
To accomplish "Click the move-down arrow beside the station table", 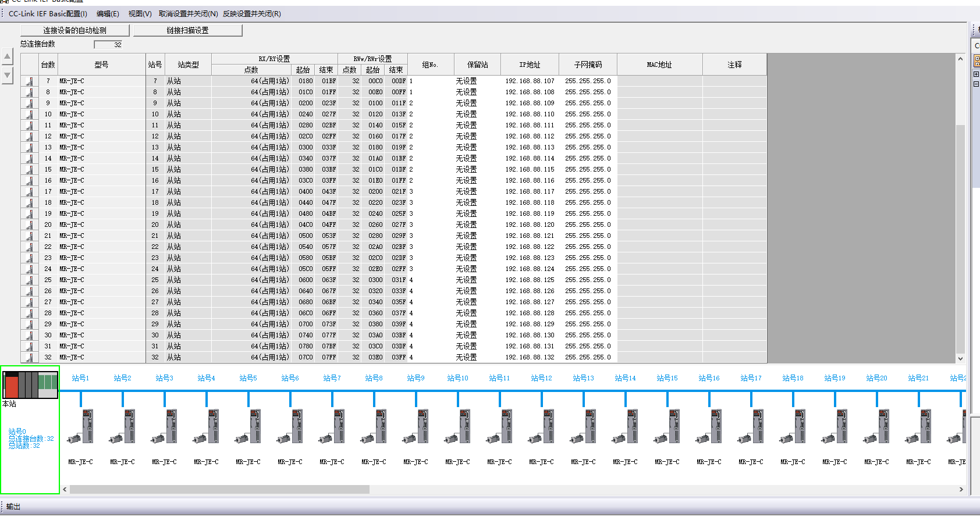I will pyautogui.click(x=8, y=75).
